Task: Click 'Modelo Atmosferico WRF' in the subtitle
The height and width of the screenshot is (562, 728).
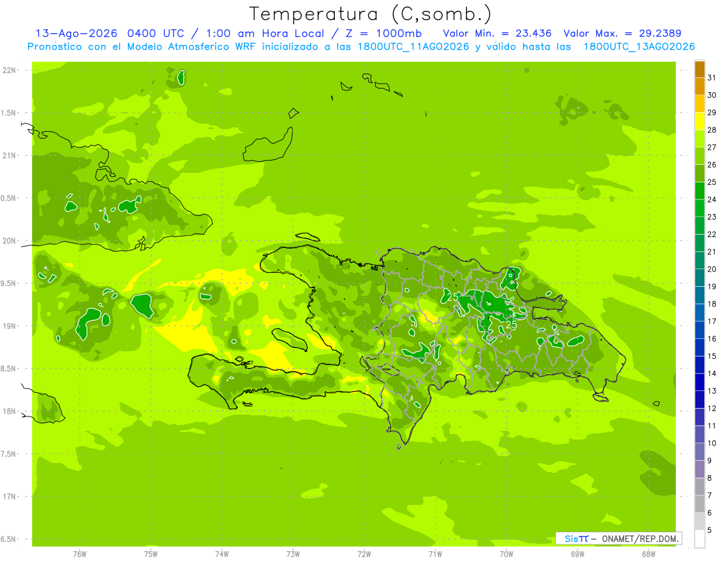Action: click(x=190, y=47)
